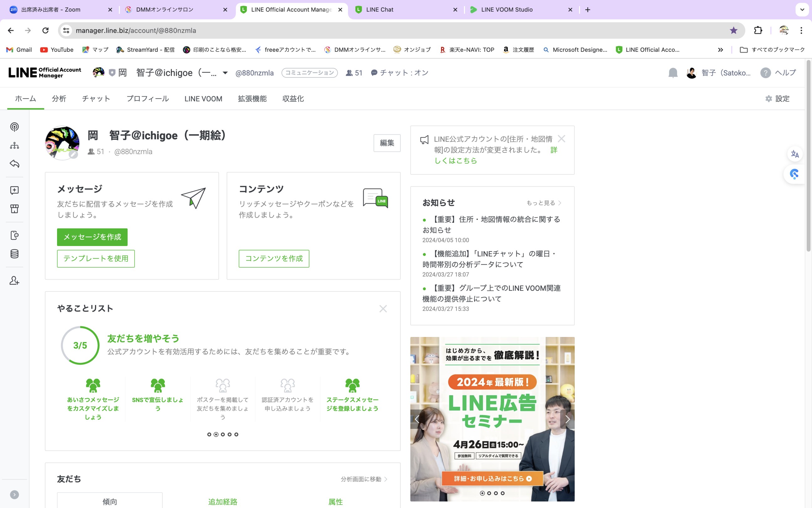Open tab search dropdown in Chrome
Image resolution: width=812 pixels, height=508 pixels.
(802, 10)
